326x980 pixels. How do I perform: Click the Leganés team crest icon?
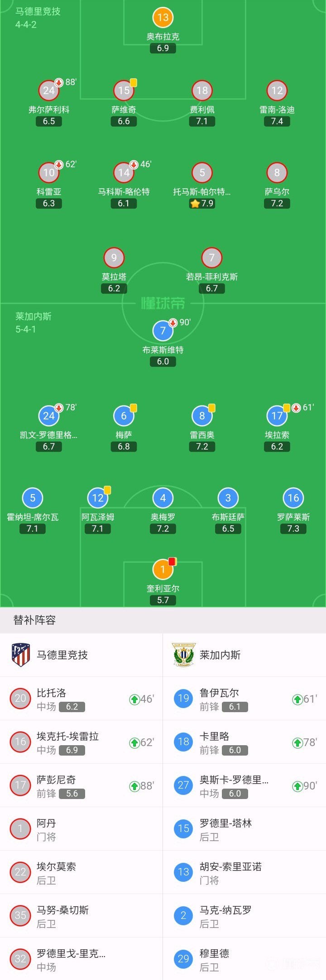183,655
